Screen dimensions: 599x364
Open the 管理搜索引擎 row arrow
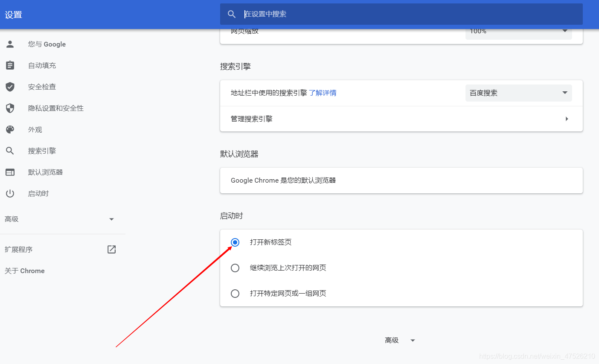point(567,119)
